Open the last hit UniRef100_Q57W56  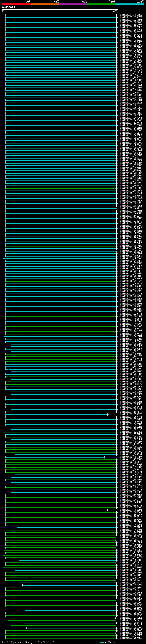pos(131,638)
